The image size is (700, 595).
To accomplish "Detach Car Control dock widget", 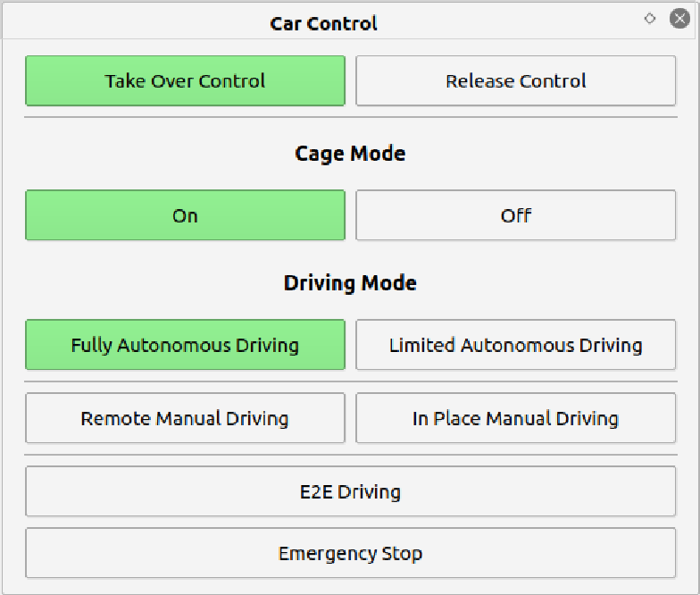I will (650, 19).
